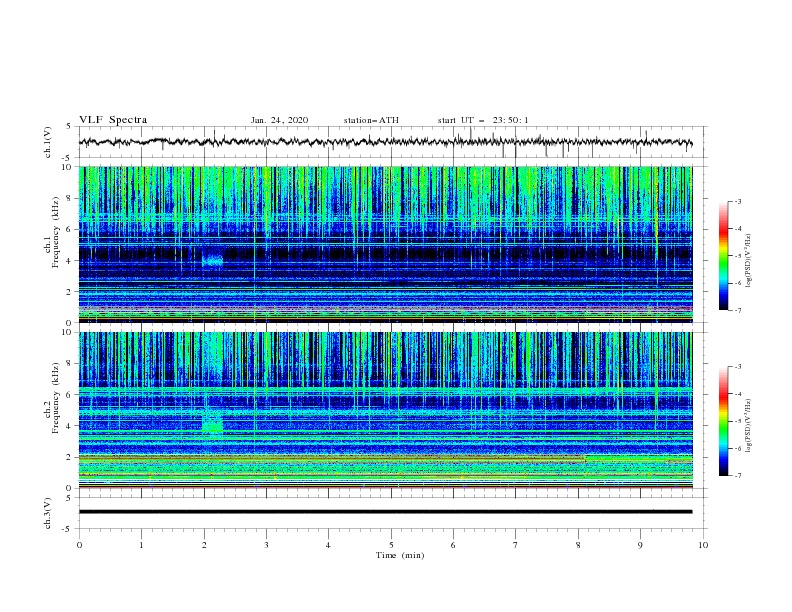
Task: Click the upper color bar's log(PSD) label
Action: pos(749,261)
